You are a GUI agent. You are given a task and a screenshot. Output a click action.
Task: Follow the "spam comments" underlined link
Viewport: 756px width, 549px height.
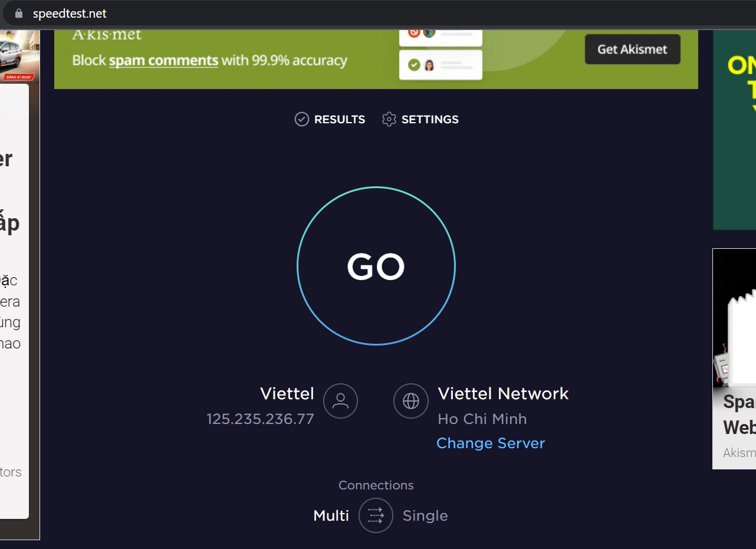[x=163, y=61]
